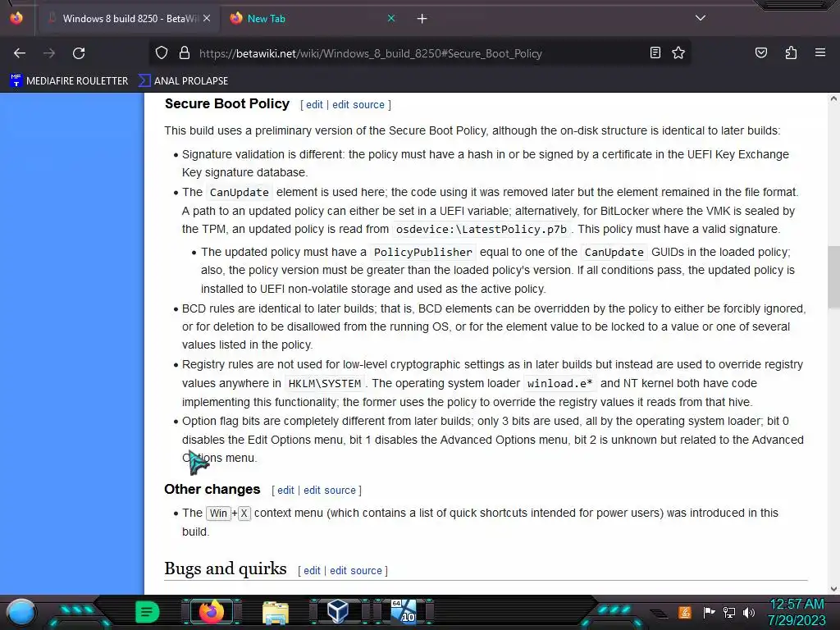Click the orange Java tray icon
This screenshot has width=840, height=630.
pyautogui.click(x=685, y=612)
